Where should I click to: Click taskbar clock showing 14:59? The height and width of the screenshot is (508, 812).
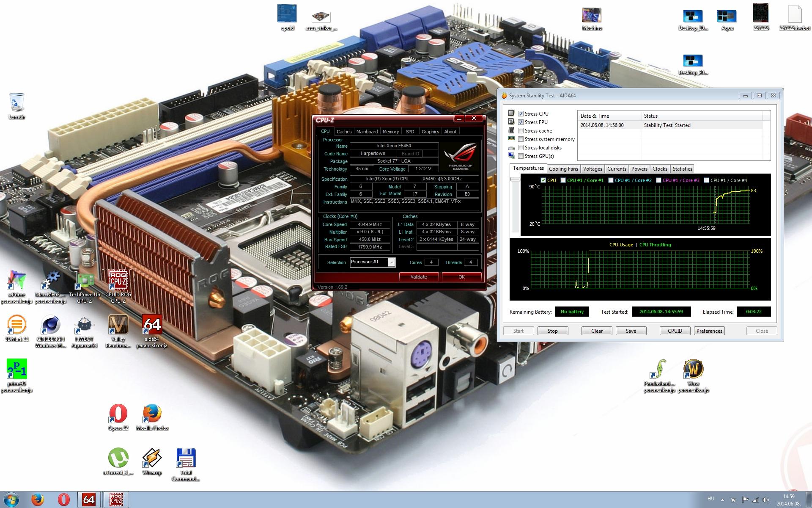coord(788,500)
